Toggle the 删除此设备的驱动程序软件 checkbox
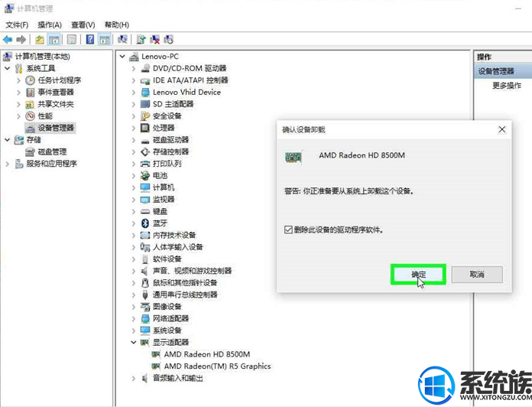This screenshot has width=532, height=407. click(288, 230)
